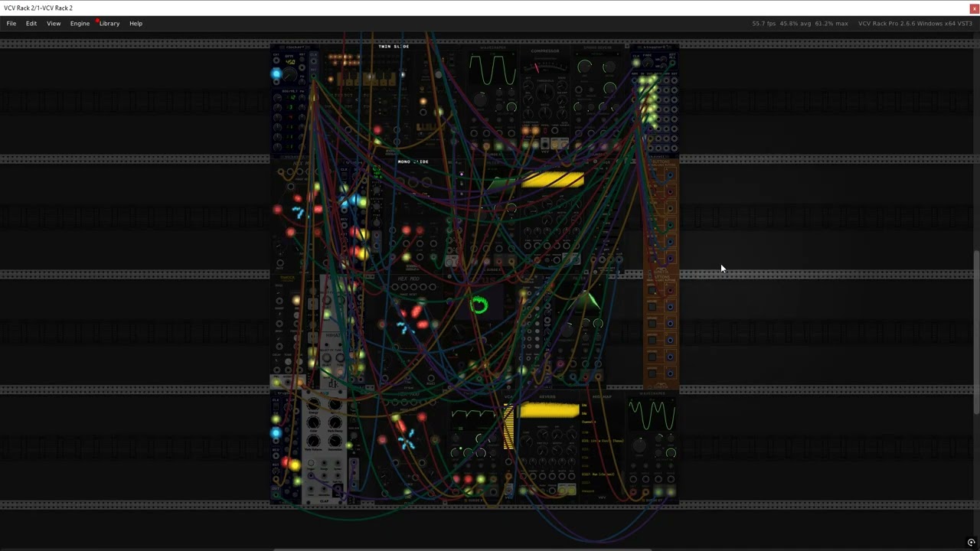This screenshot has height=551, width=980.
Task: Click the TWIN SLIDE module title
Action: point(394,47)
